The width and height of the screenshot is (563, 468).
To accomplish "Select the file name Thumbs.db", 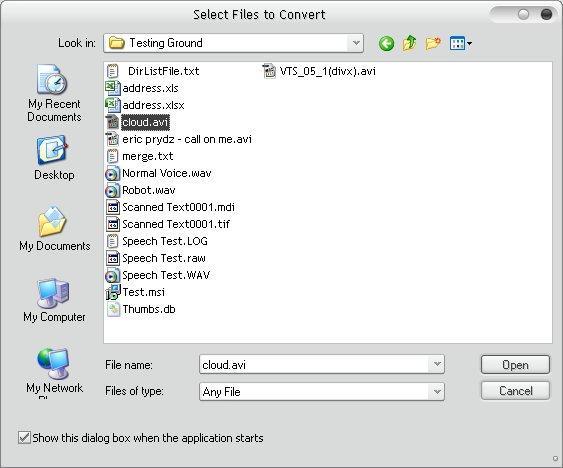I will pyautogui.click(x=149, y=309).
